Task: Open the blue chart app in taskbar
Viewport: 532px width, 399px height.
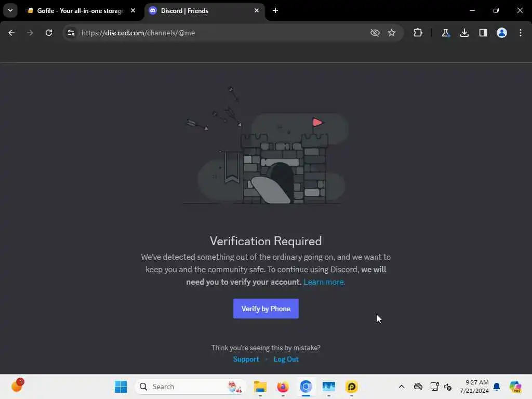Action: (x=329, y=387)
